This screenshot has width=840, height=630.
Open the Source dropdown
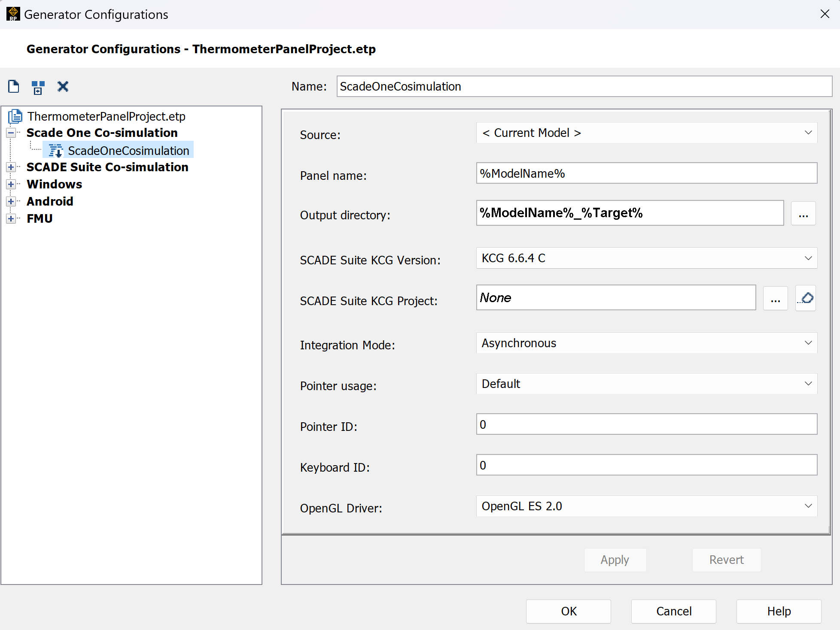coord(646,133)
